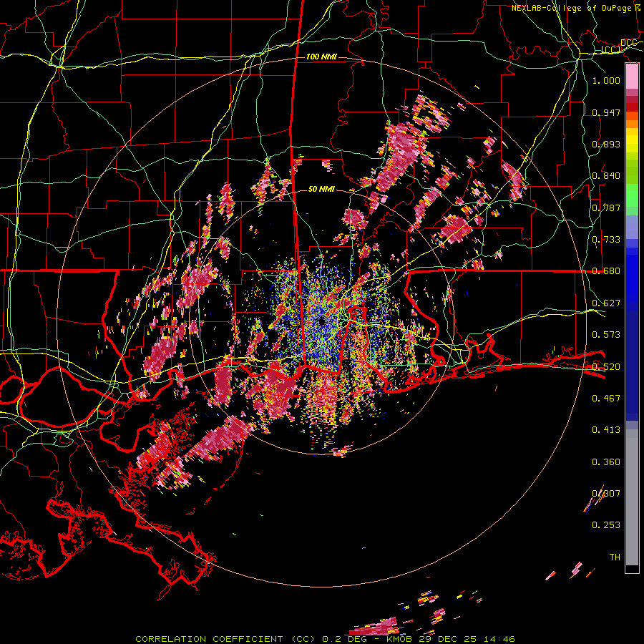Click the TH threshold label on scale

(x=615, y=557)
